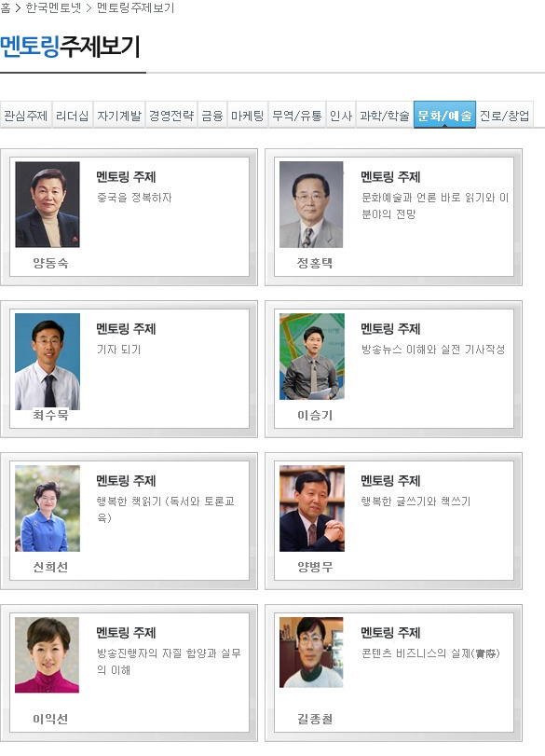
Task: Select the 마케팅 tab
Action: click(x=247, y=116)
